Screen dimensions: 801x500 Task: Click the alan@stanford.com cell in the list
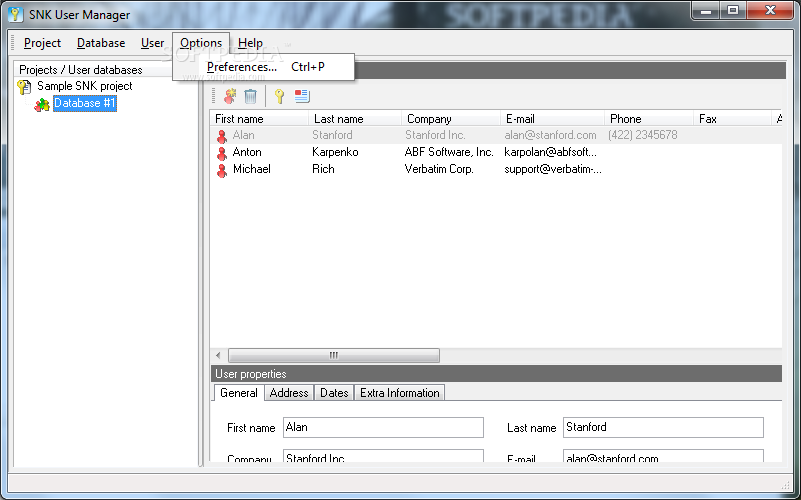coord(550,135)
